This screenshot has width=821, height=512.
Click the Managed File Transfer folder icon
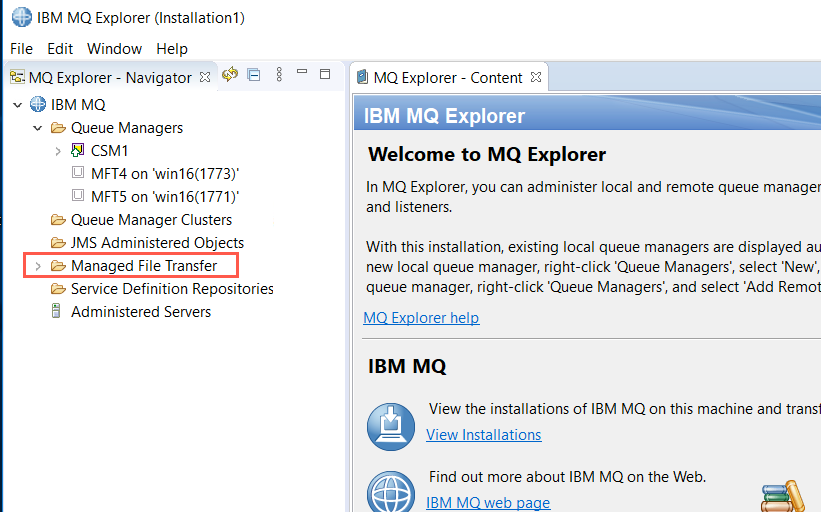(58, 266)
